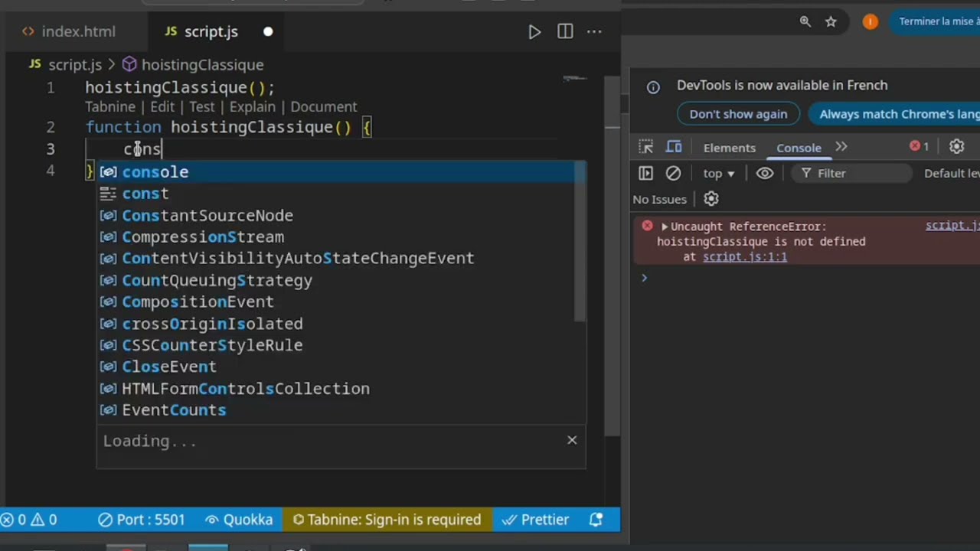Click Always match Chrome's language button
Screen dimensions: 980x551
[x=894, y=114]
